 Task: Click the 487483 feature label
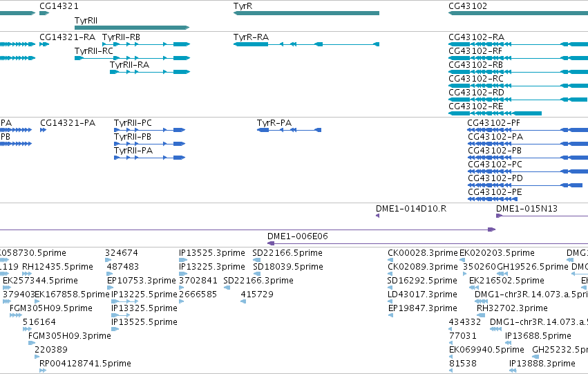122,267
